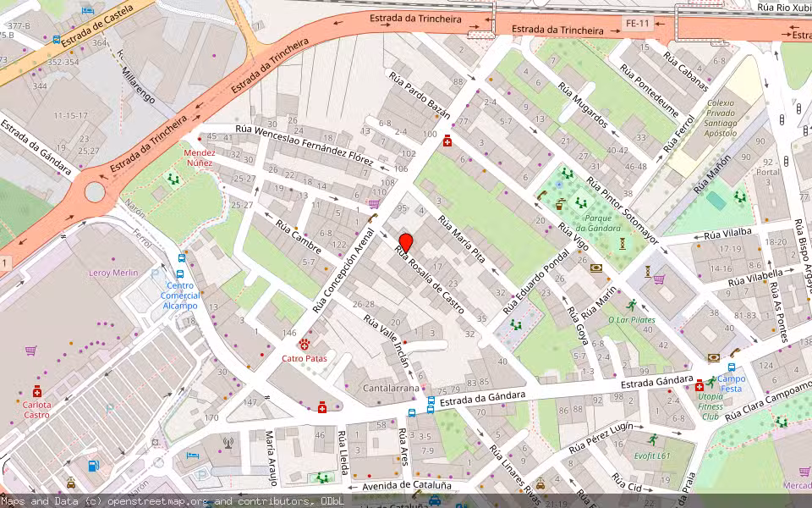The height and width of the screenshot is (508, 812).
Task: Click the telephone icon left of Campo Festa bus stop
Action: point(734,353)
